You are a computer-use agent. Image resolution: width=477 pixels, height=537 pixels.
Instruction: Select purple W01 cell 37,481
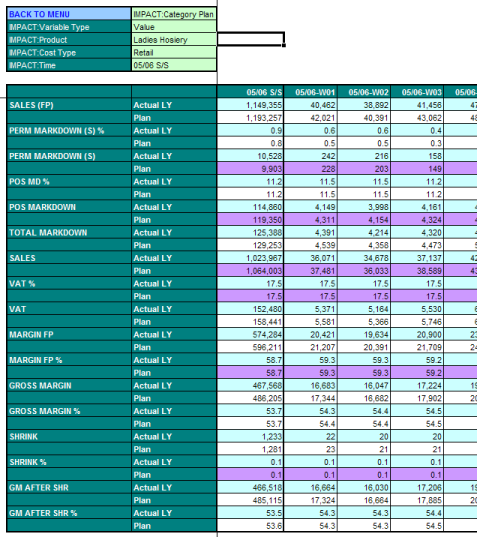[x=311, y=271]
